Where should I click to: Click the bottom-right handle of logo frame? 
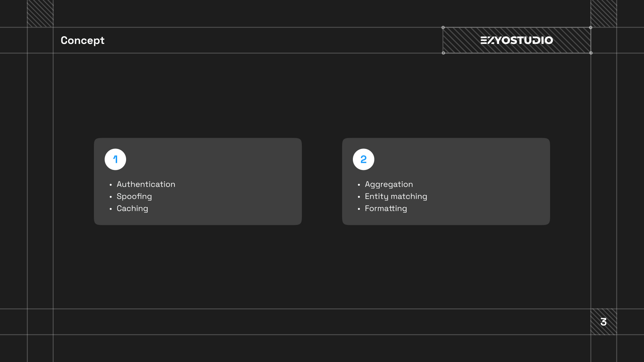click(x=591, y=53)
